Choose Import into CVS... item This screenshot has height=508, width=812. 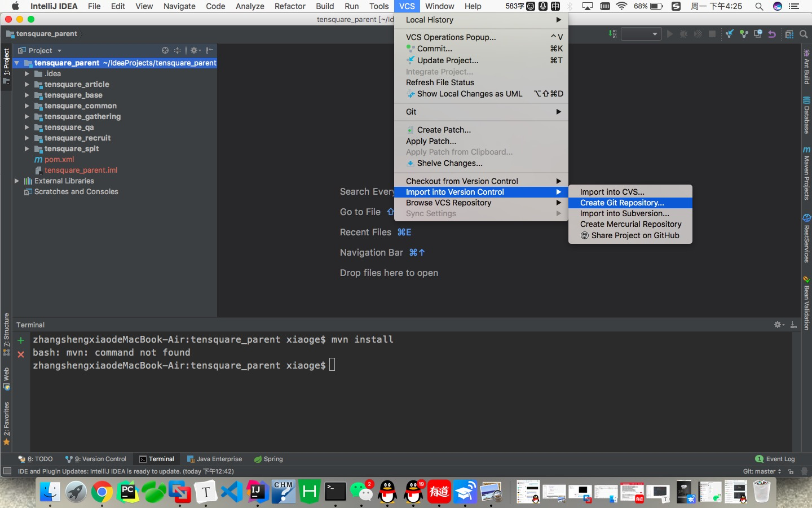point(630,192)
